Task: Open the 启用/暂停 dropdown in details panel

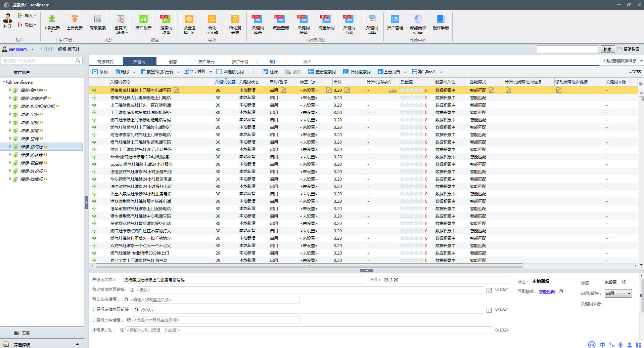Action: tap(618, 294)
